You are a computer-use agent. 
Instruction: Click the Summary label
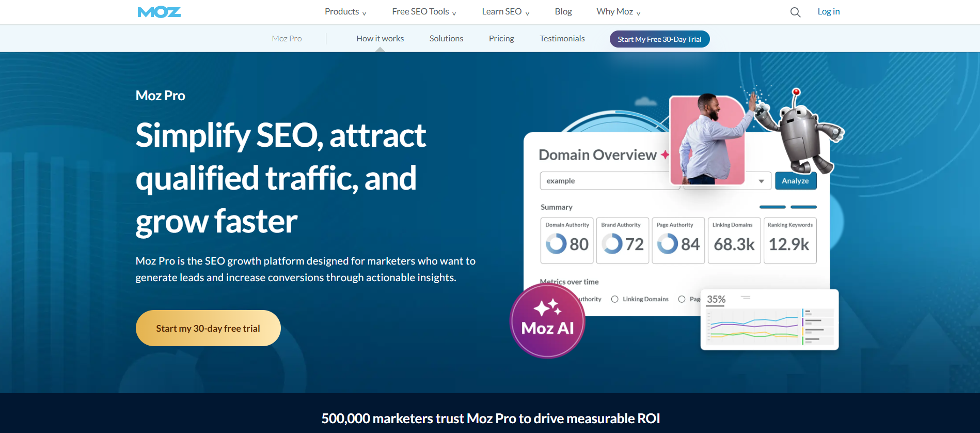(x=556, y=207)
